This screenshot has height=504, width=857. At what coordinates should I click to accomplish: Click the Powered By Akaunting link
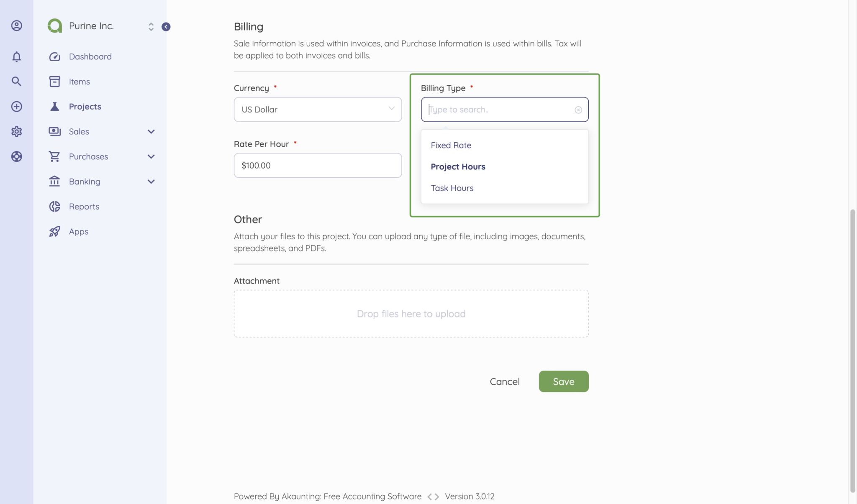pos(327,496)
